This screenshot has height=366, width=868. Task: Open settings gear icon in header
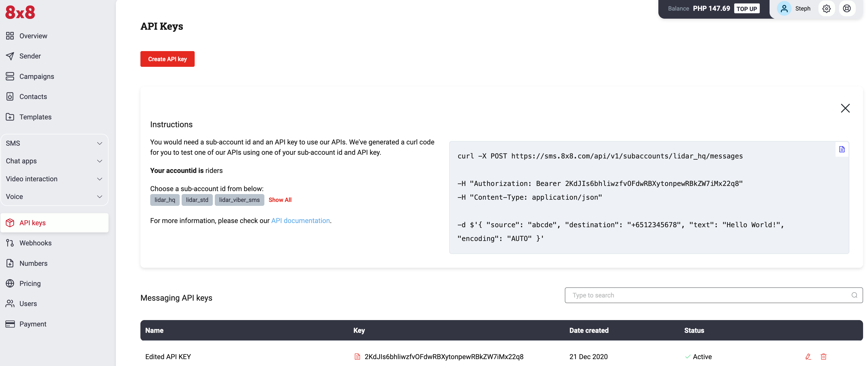[x=826, y=8]
